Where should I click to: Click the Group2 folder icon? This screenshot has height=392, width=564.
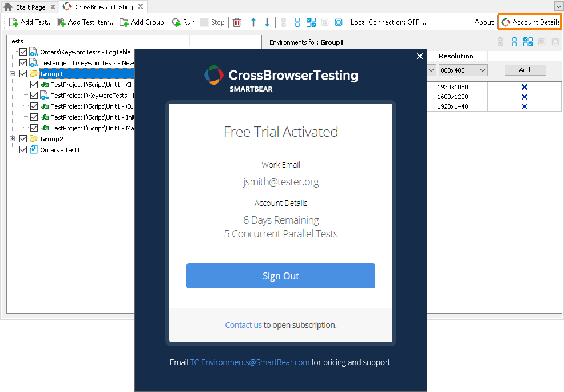[x=34, y=139]
